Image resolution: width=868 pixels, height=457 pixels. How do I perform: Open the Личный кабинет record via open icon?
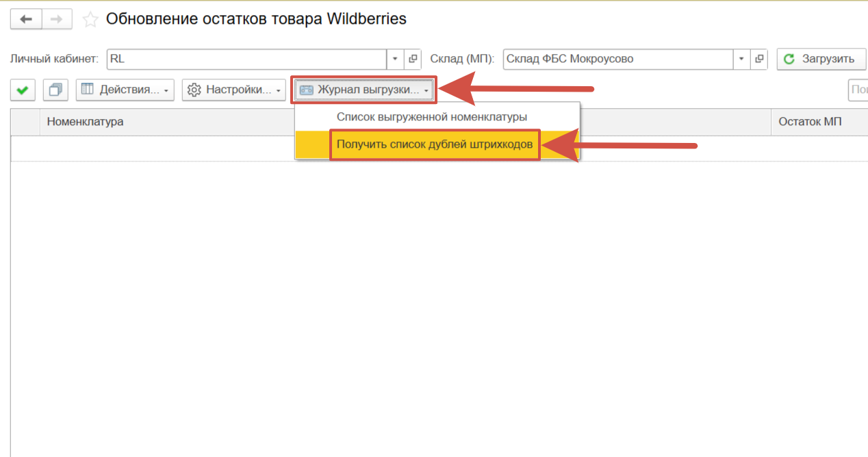(x=413, y=59)
